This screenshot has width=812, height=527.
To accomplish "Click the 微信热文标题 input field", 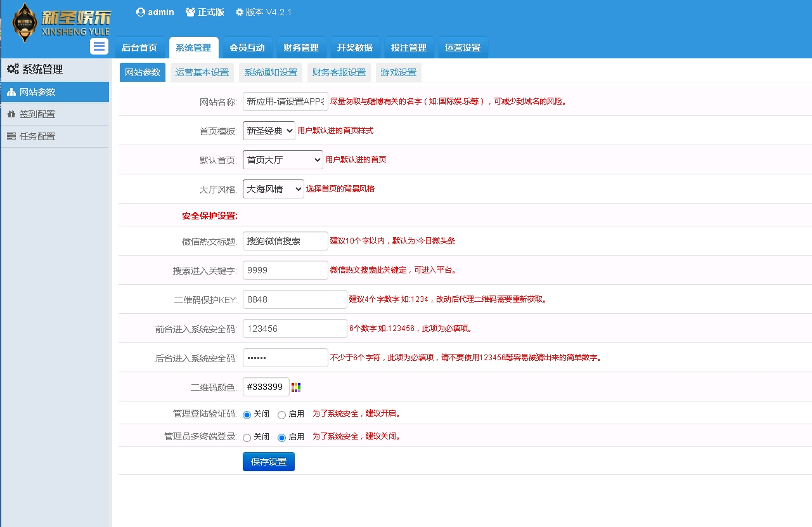I will tap(285, 241).
